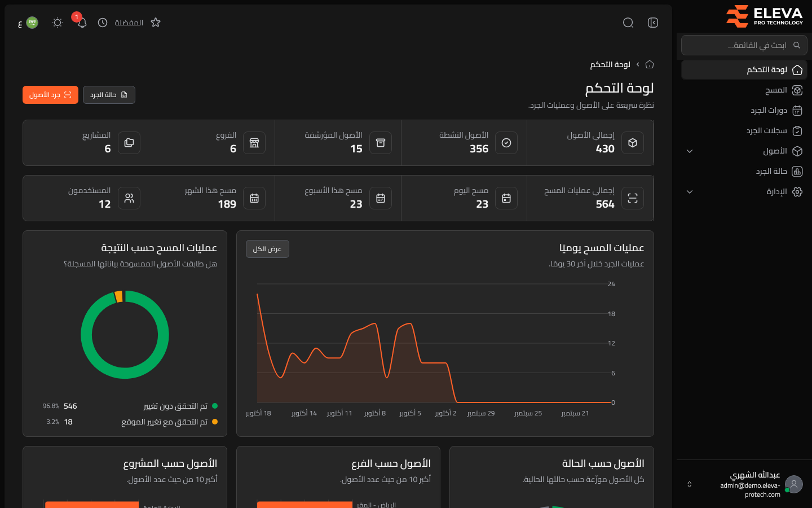Click the الأصول حسب الفرع card title
The image size is (812, 508).
click(x=391, y=463)
